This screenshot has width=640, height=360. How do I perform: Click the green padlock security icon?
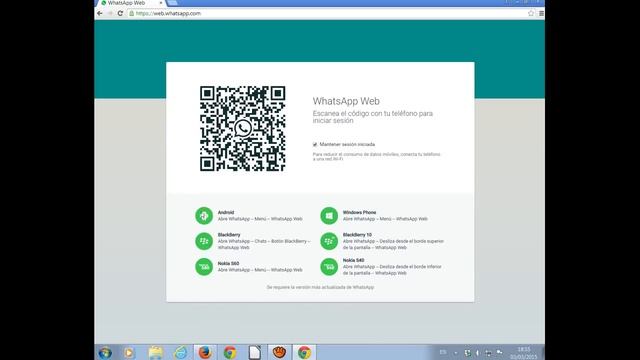coord(131,13)
